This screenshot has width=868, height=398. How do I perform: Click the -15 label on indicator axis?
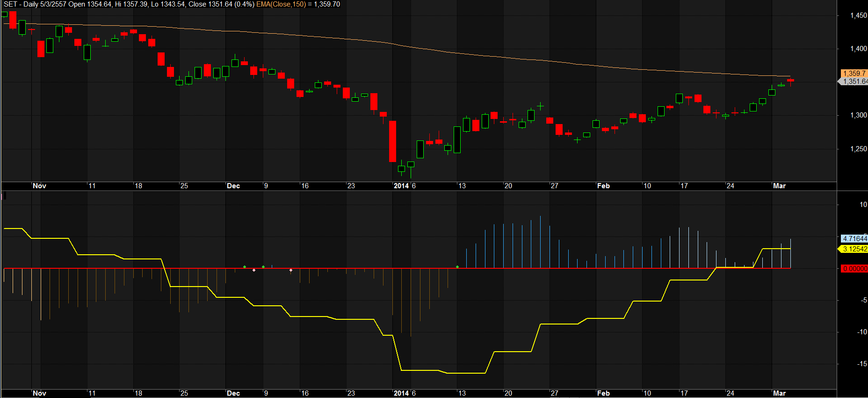862,364
